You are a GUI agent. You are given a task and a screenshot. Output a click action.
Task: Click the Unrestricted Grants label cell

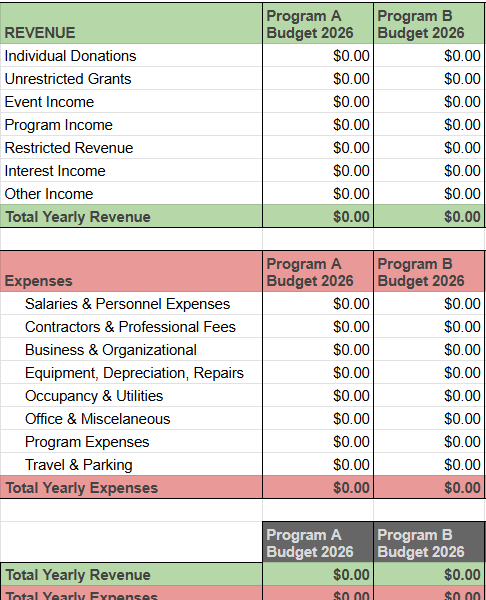[131, 78]
